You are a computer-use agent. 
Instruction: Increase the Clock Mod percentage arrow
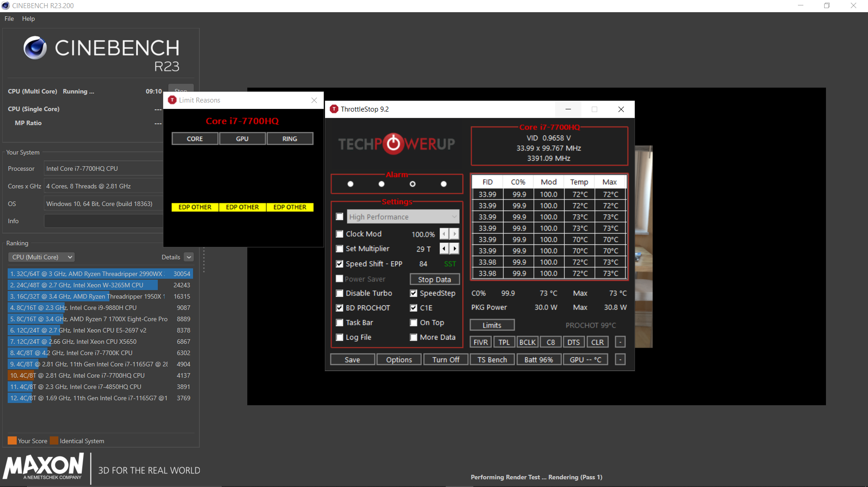point(454,234)
